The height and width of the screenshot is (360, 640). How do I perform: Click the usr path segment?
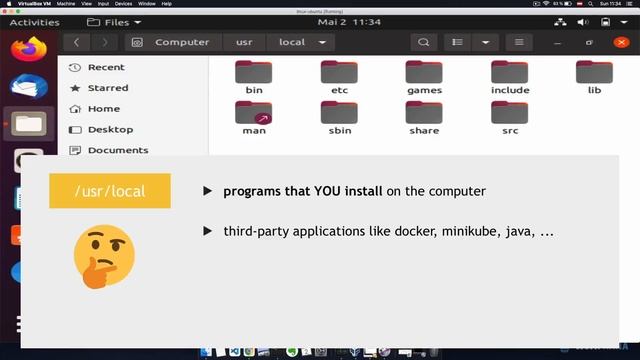coord(244,42)
